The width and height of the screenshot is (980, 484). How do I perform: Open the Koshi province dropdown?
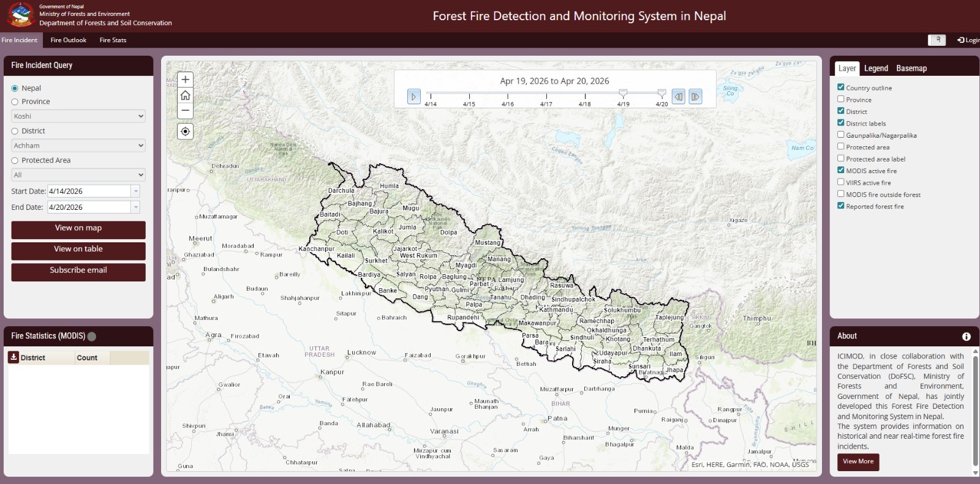(x=78, y=116)
